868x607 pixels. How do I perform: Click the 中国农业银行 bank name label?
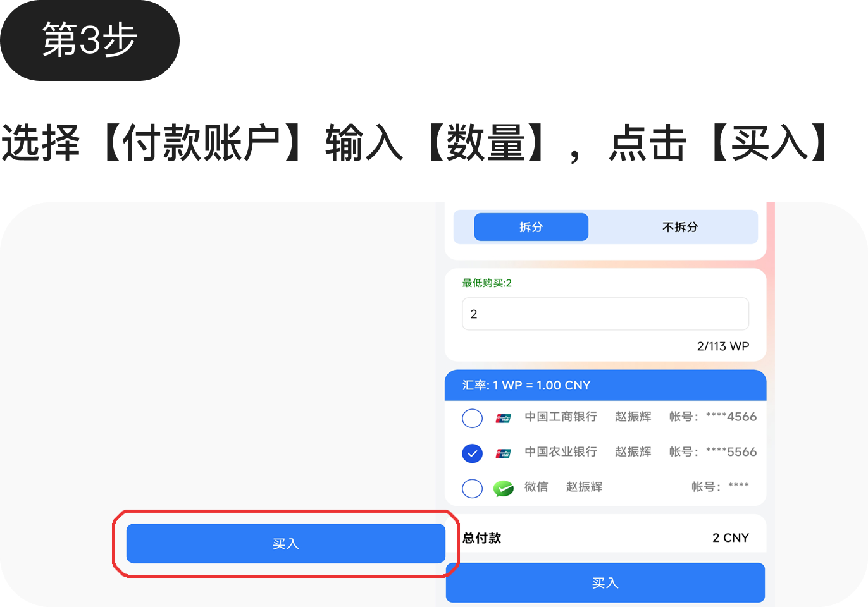tap(561, 452)
